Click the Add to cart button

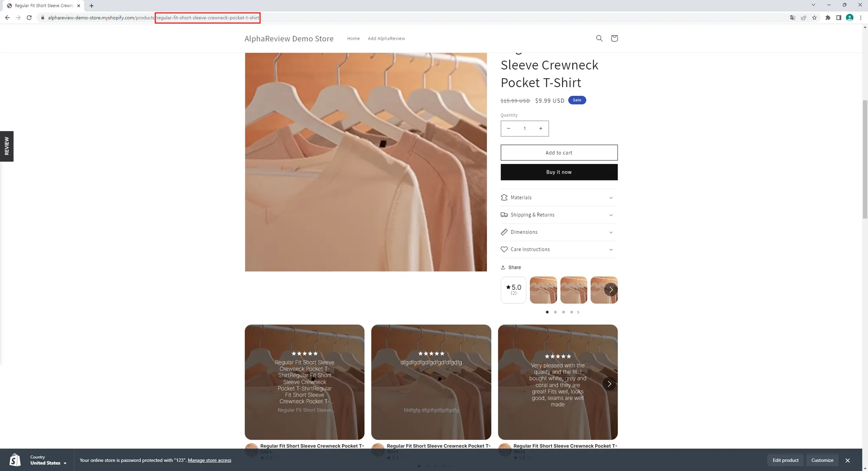point(559,153)
